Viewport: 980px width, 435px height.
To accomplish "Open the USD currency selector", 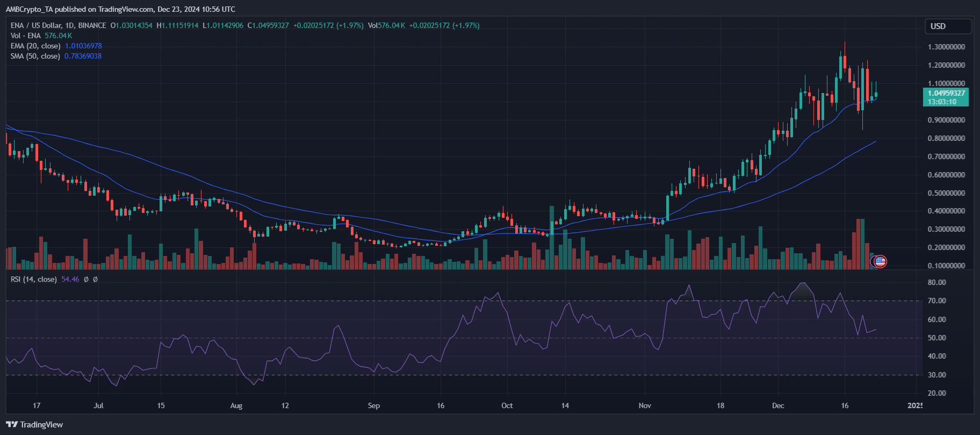I will [x=948, y=26].
